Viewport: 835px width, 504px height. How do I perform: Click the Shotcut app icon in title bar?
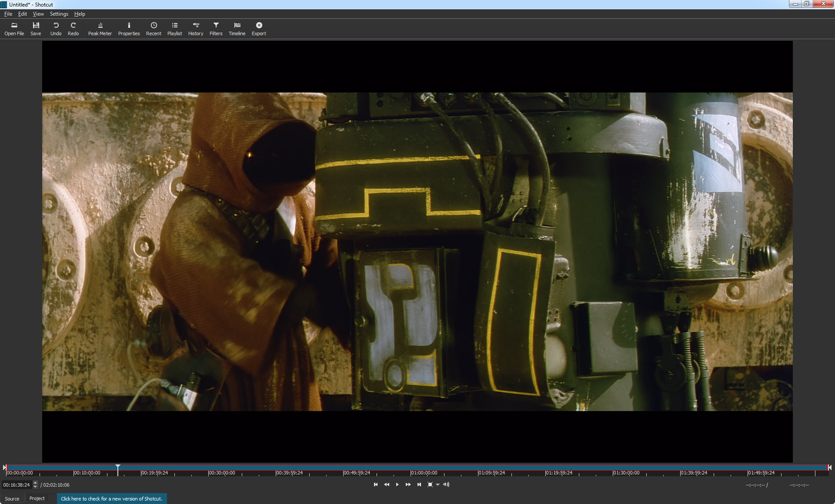tap(4, 4)
